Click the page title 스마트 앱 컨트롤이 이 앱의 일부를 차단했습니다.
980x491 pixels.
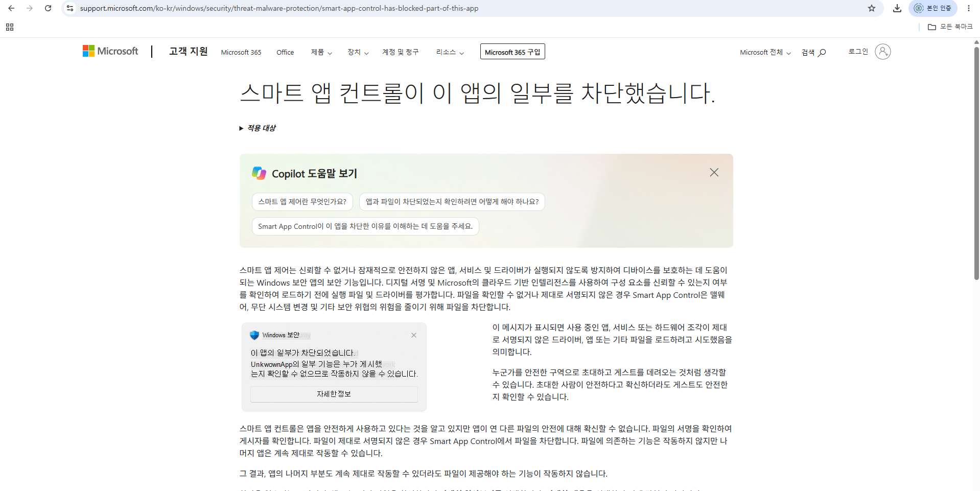point(477,93)
